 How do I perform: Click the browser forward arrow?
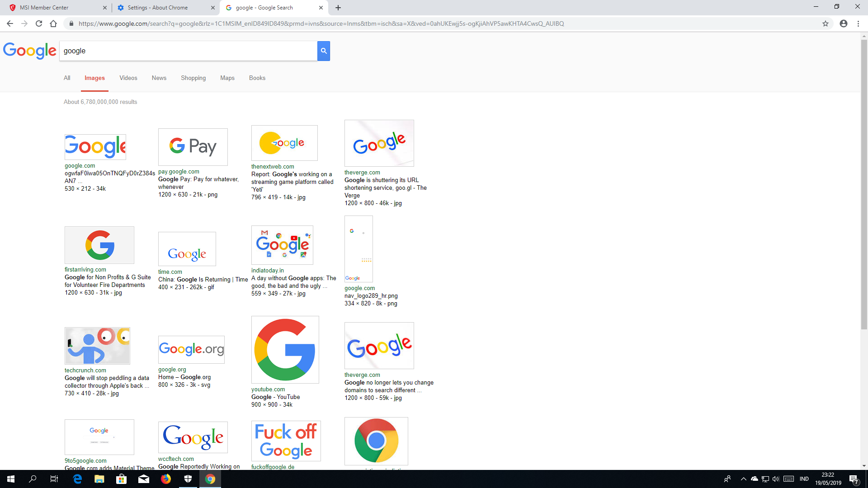coord(24,23)
